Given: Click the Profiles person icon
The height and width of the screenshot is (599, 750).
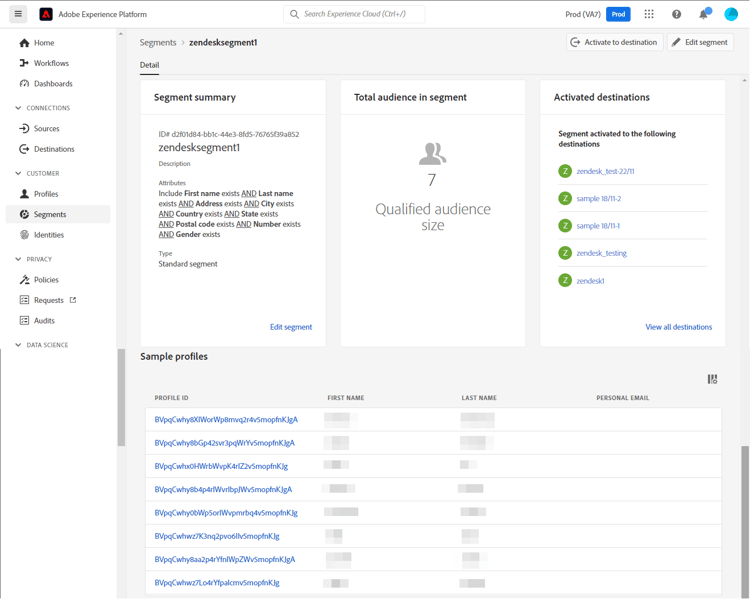Looking at the screenshot, I should tap(24, 194).
